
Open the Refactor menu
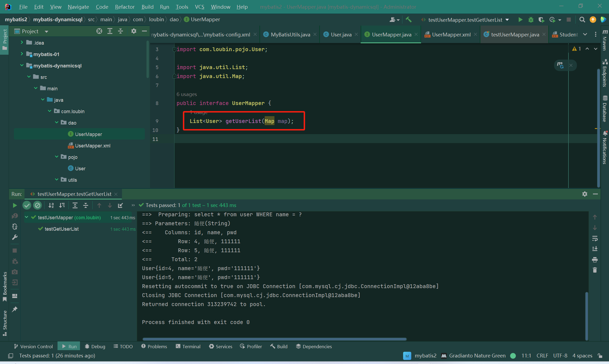(125, 7)
